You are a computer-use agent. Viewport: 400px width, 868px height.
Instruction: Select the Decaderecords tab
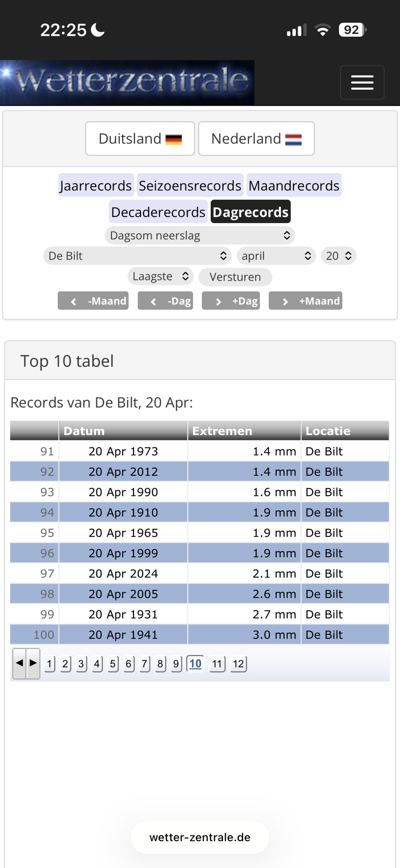point(158,212)
